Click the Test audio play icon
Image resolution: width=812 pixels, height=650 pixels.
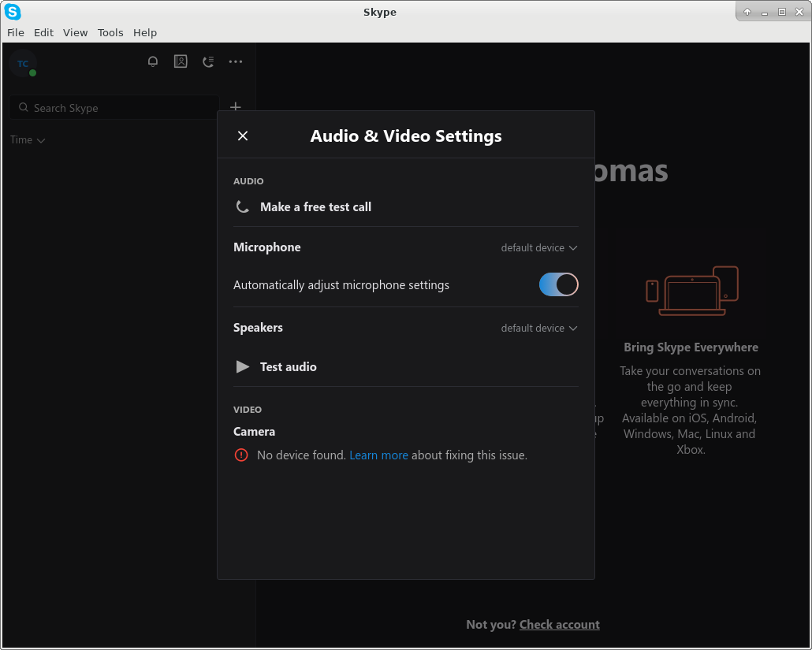pyautogui.click(x=242, y=367)
